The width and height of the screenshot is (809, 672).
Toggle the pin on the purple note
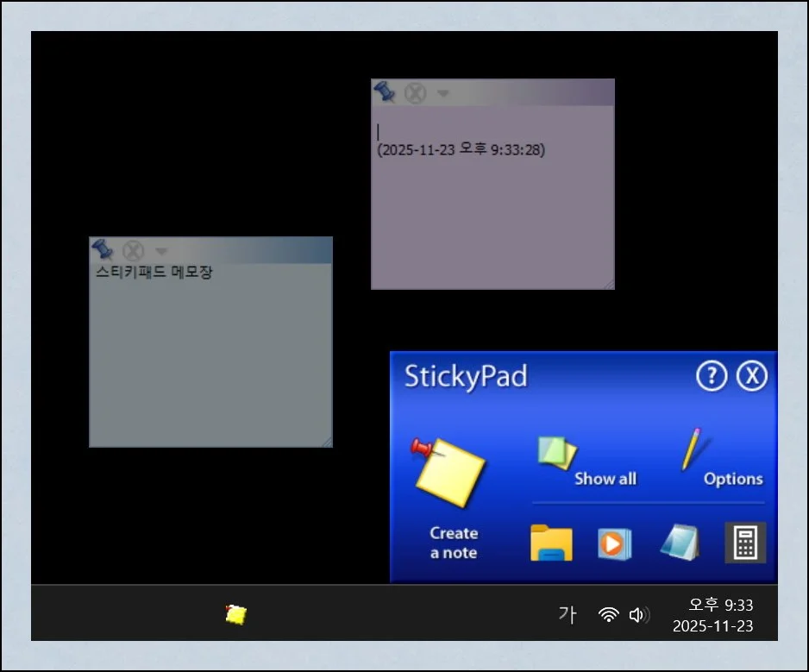(x=384, y=91)
